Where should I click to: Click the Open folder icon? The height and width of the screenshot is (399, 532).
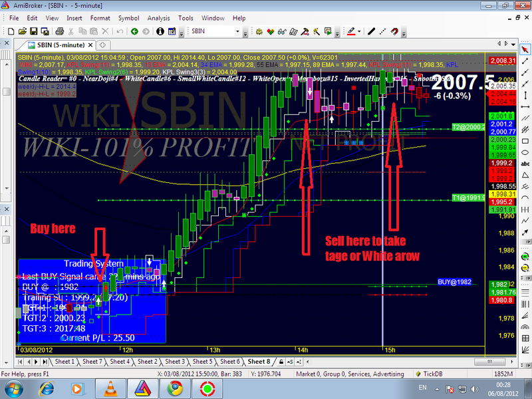[23, 31]
